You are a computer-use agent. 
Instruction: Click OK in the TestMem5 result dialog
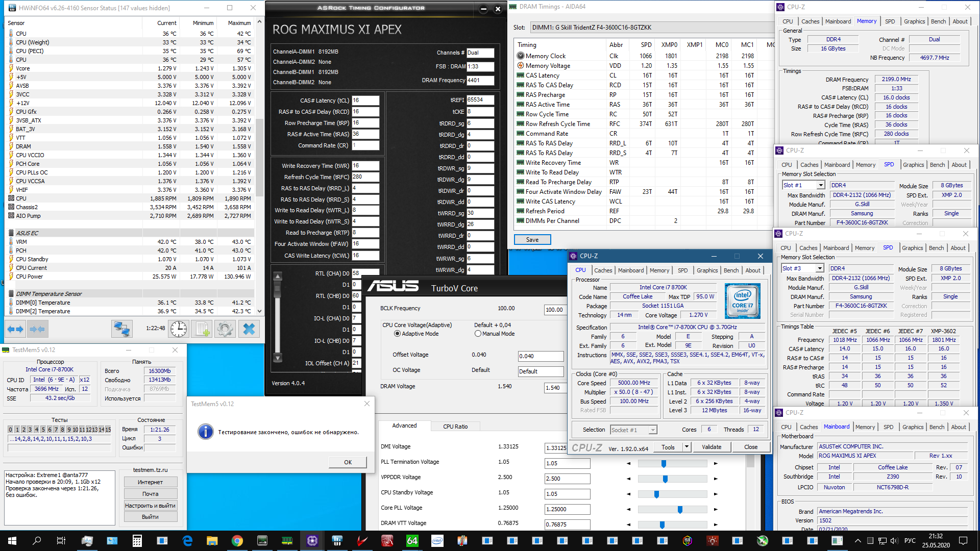click(348, 462)
